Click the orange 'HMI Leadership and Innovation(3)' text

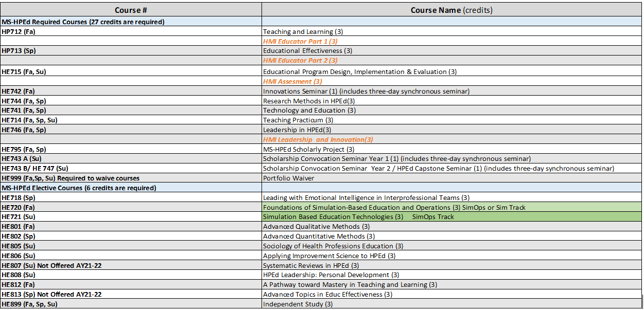pyautogui.click(x=318, y=139)
